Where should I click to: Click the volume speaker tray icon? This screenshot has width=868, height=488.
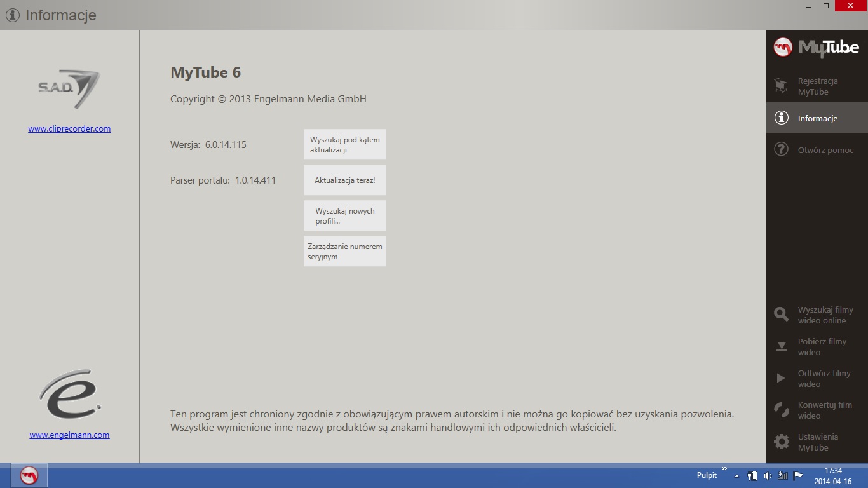pyautogui.click(x=767, y=476)
